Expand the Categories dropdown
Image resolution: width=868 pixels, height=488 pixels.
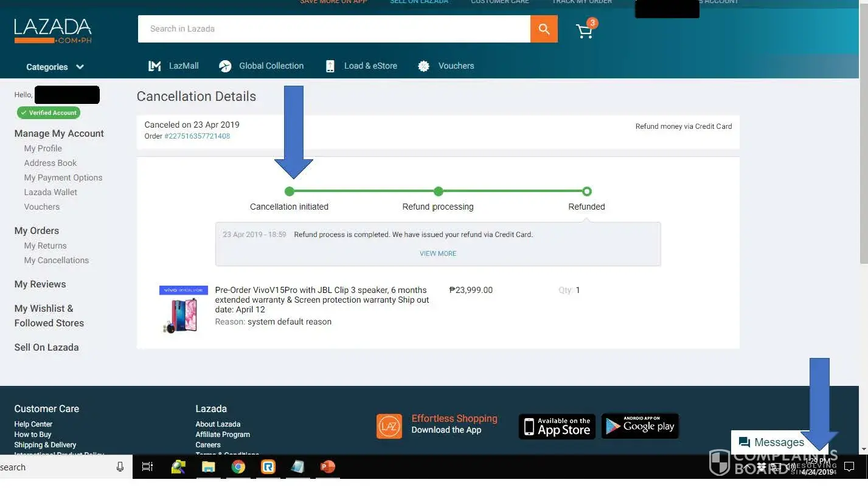coord(55,67)
